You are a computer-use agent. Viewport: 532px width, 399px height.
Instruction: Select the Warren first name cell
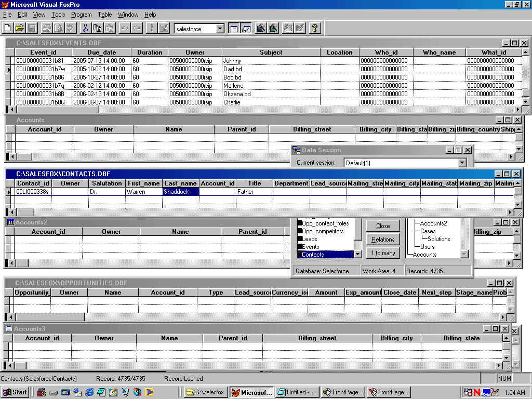[x=144, y=192]
